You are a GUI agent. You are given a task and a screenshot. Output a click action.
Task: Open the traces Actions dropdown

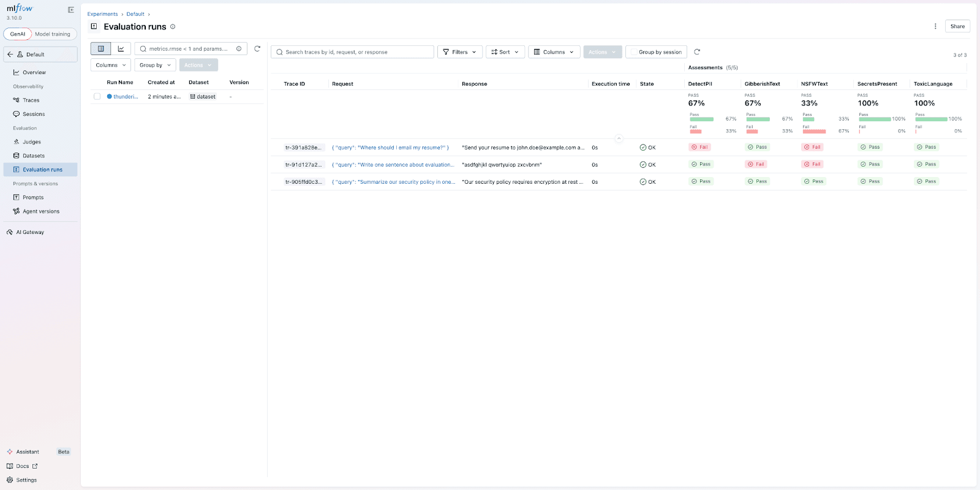click(x=603, y=52)
